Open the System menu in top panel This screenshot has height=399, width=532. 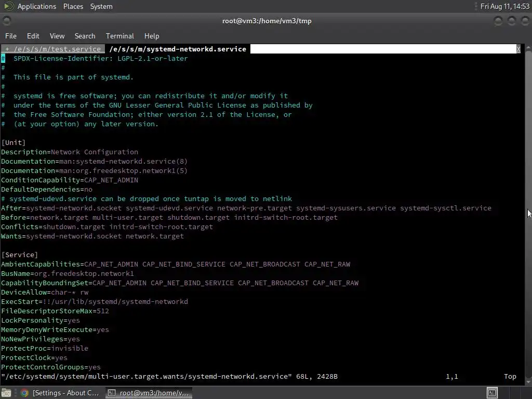pyautogui.click(x=101, y=6)
